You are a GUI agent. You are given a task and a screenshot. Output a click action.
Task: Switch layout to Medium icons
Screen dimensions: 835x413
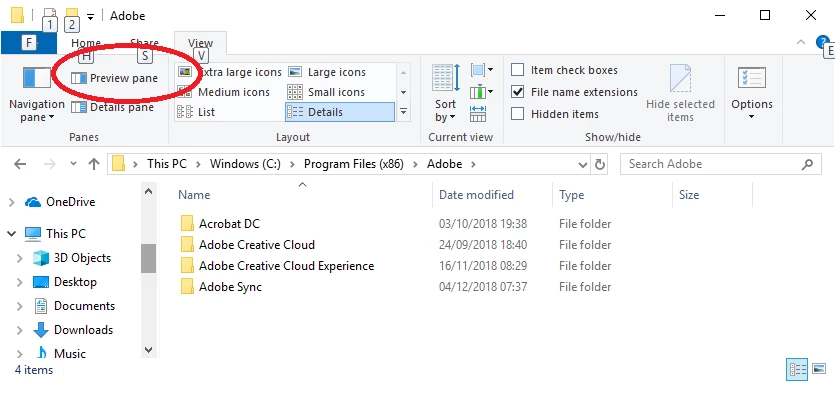coord(224,92)
